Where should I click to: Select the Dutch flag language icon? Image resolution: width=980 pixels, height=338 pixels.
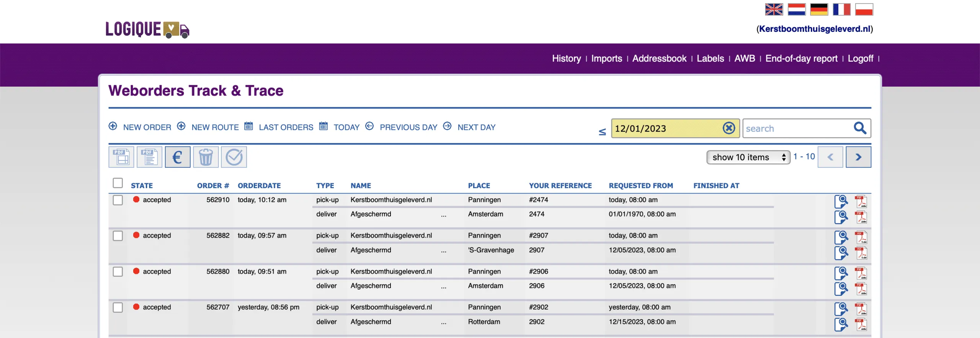tap(796, 9)
